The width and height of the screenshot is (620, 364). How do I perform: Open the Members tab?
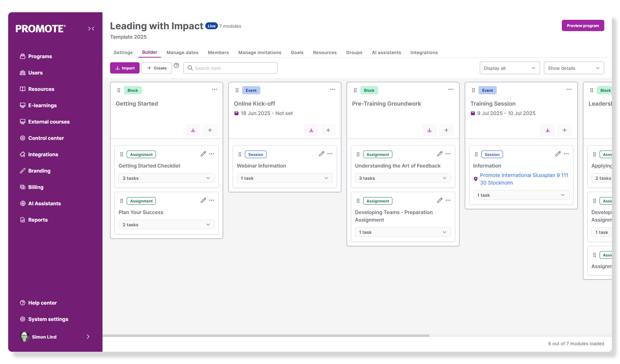[x=218, y=52]
